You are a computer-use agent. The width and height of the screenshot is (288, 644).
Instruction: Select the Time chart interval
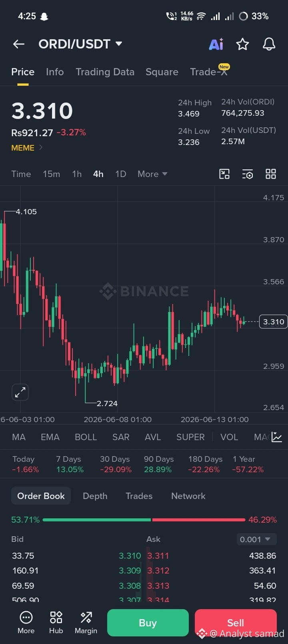coord(21,174)
